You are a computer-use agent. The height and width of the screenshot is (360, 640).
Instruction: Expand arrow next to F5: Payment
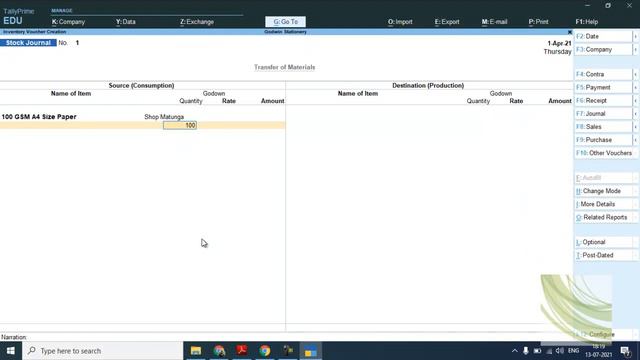[636, 87]
